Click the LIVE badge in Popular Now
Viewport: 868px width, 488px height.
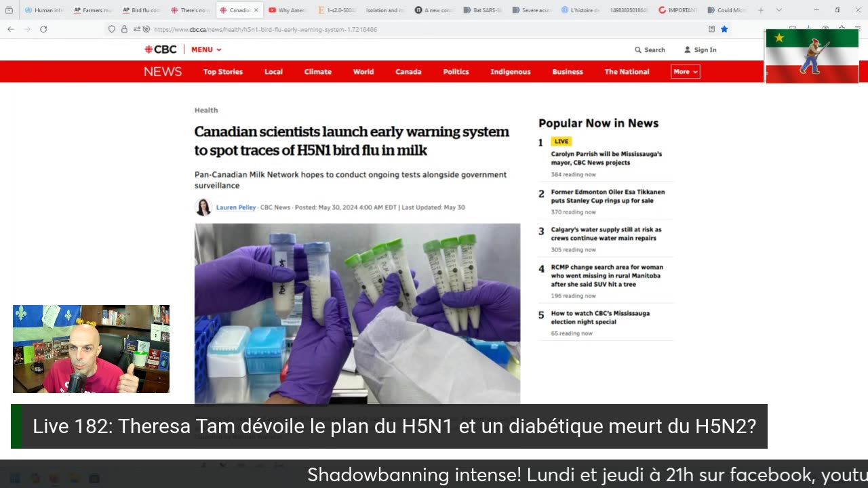(561, 142)
